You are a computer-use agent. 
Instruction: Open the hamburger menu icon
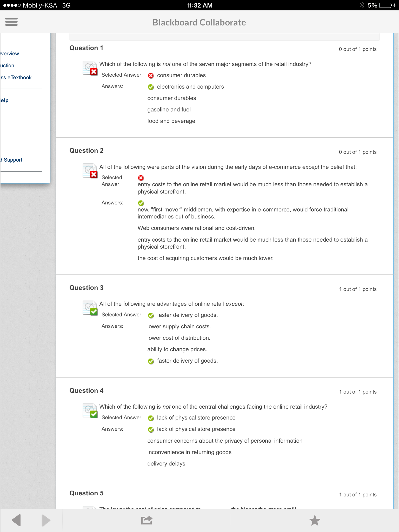point(11,22)
